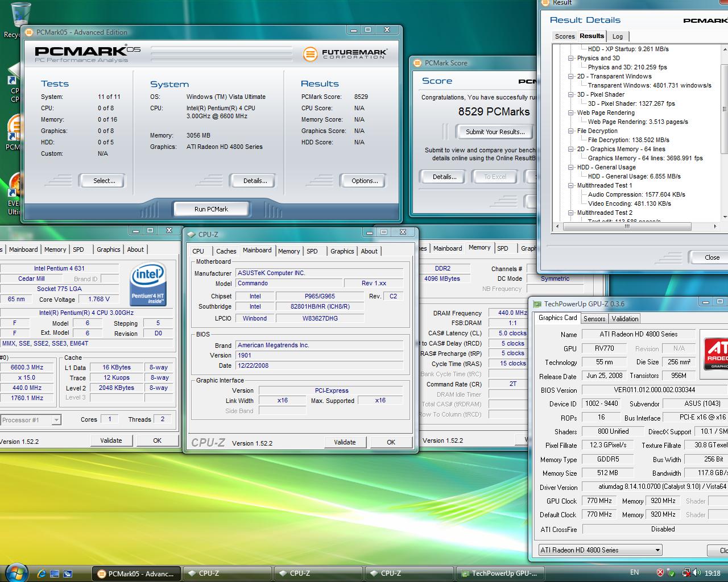Open the Log tab in Result Details

coord(618,36)
